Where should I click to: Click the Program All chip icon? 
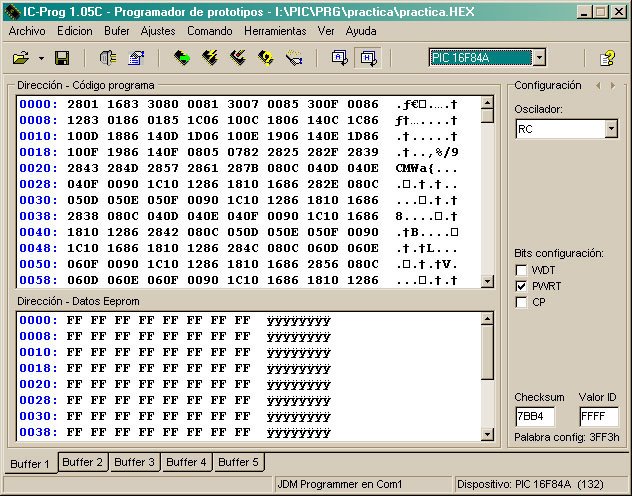210,58
